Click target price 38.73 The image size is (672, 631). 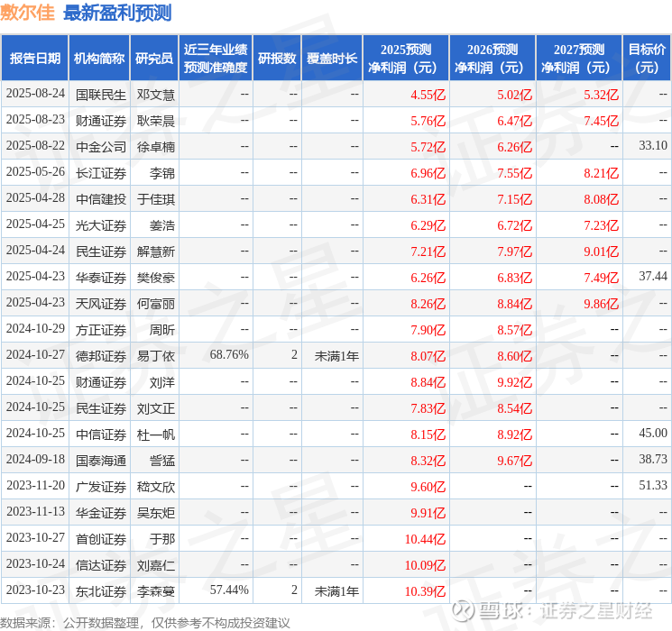point(653,459)
